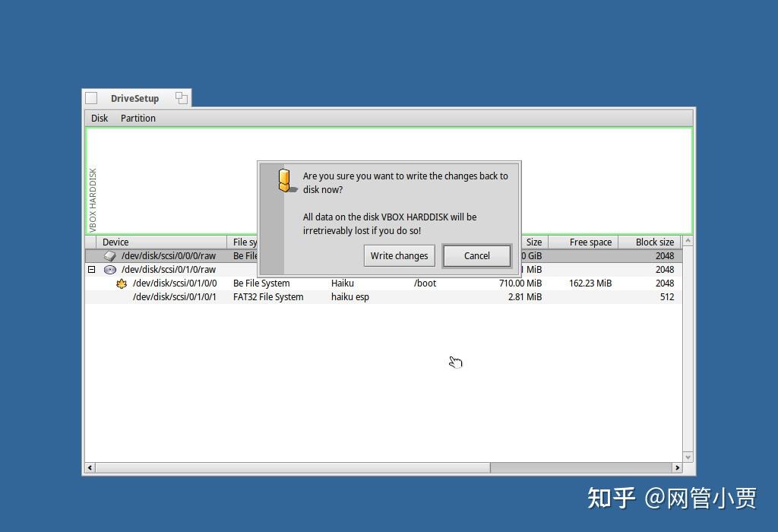778x532 pixels.
Task: Select partition /dev/disk/scsi/0/1/0/1
Action: coord(384,296)
